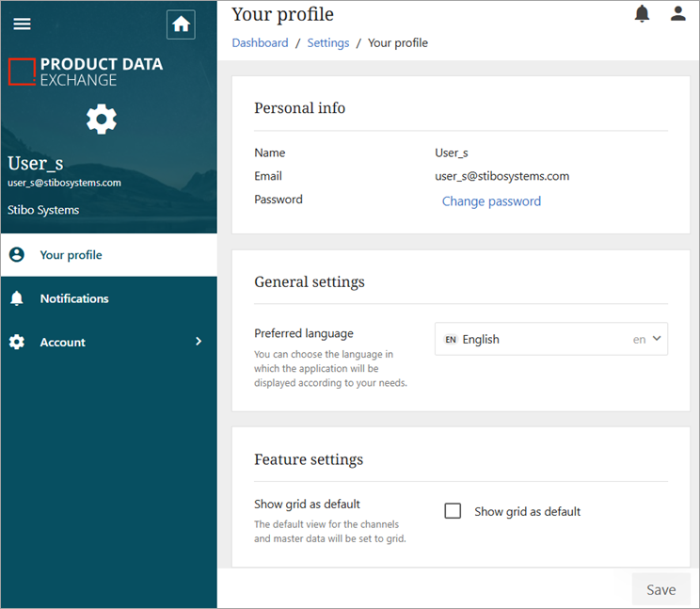Click the Your profile person icon in sidebar
Screen dimensions: 700x609
17,255
